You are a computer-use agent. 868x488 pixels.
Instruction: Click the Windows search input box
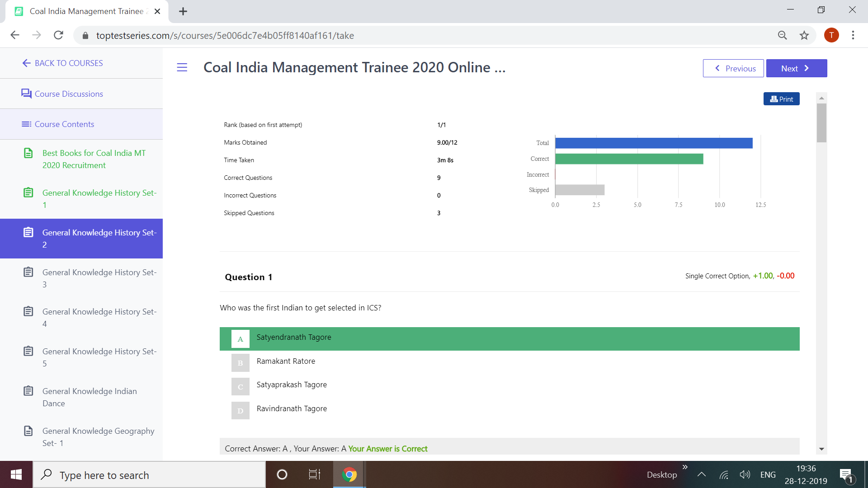(149, 475)
